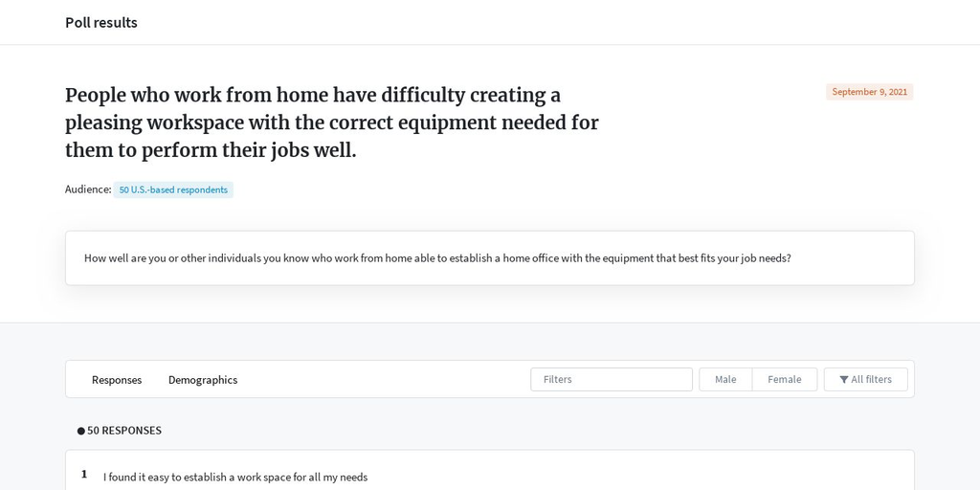
Task: Click the word Female in gender filter
Action: tap(785, 379)
